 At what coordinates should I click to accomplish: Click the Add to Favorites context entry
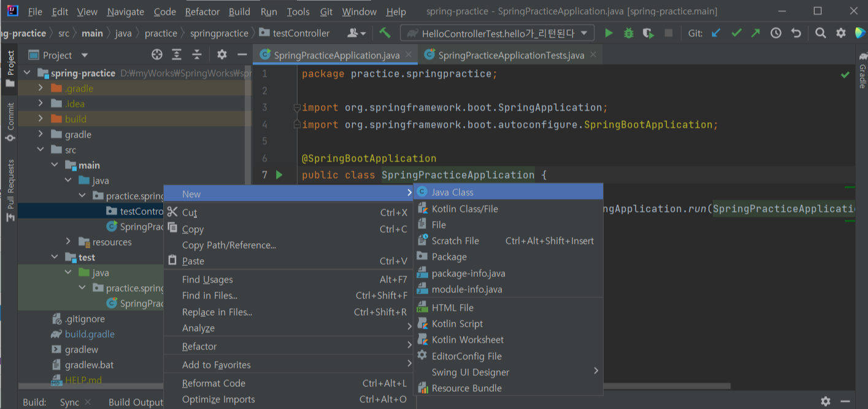(288, 365)
